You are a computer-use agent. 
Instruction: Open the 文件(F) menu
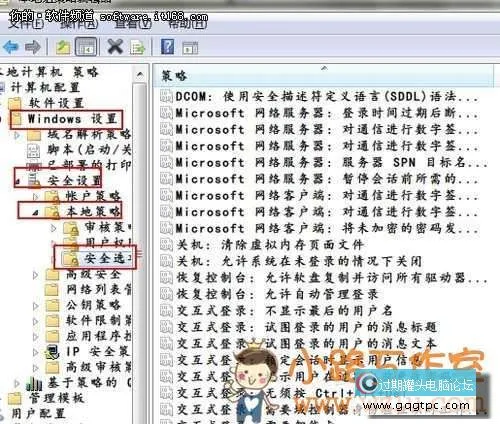click(x=26, y=23)
